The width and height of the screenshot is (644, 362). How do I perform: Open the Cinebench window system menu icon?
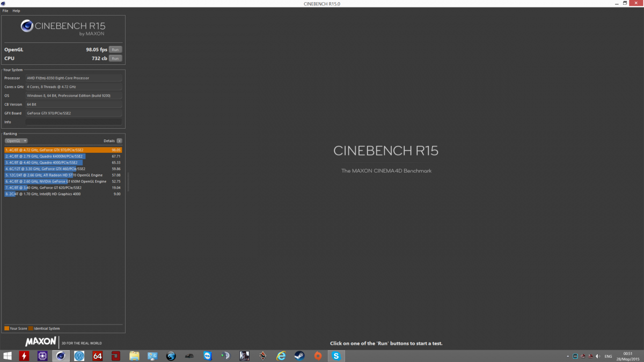click(x=3, y=3)
